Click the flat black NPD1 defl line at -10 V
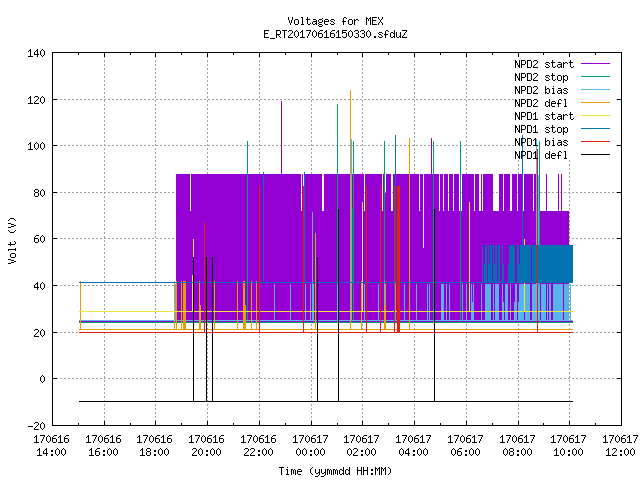 pos(326,401)
